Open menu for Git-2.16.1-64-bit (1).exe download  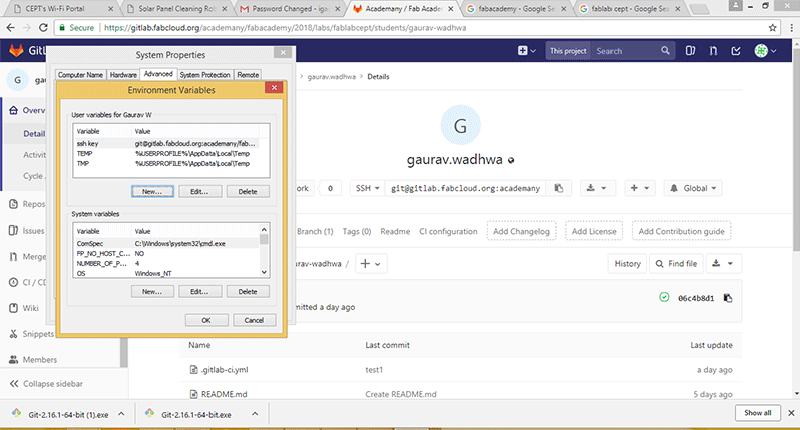click(121, 414)
